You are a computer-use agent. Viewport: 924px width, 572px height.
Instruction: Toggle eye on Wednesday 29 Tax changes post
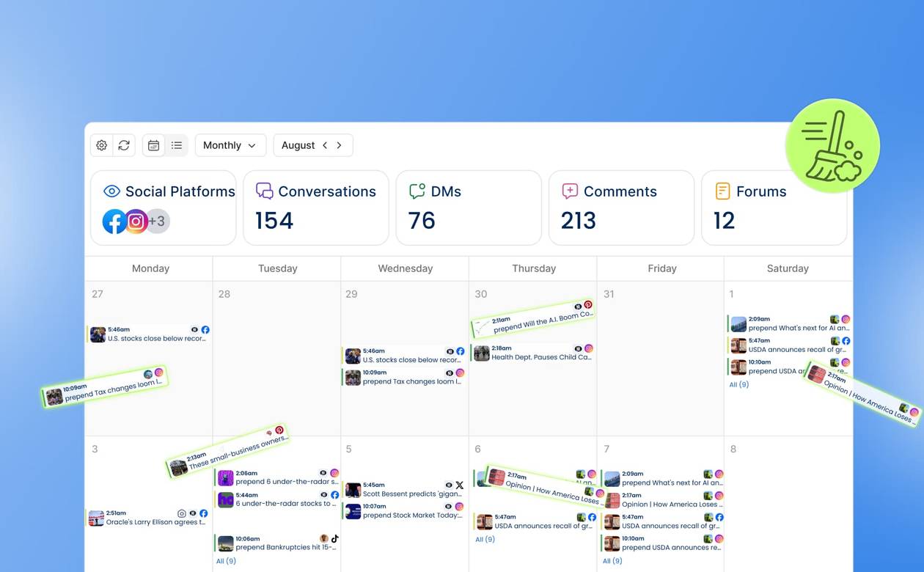(450, 373)
